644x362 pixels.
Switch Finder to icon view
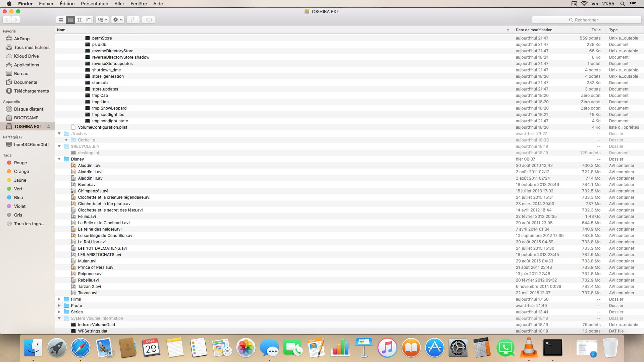(x=61, y=20)
